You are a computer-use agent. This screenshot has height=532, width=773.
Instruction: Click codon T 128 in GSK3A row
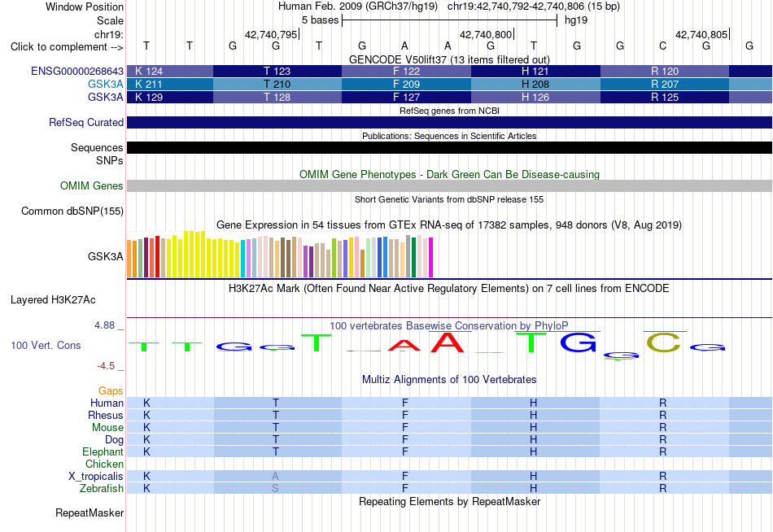click(277, 97)
